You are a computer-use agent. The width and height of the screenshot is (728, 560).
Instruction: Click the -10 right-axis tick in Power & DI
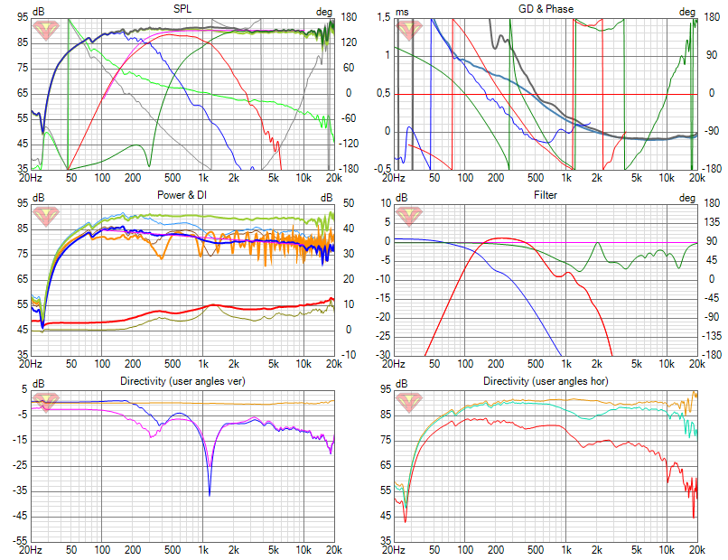pyautogui.click(x=348, y=355)
